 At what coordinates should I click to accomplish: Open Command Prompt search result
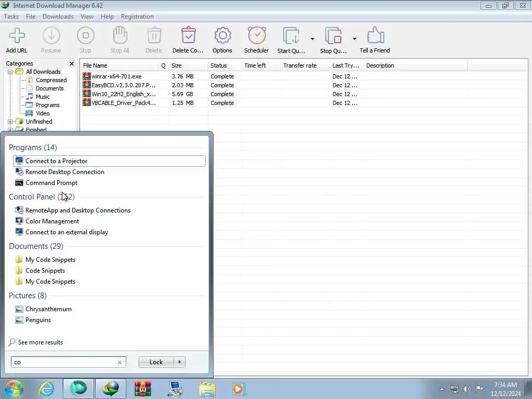coord(109,182)
